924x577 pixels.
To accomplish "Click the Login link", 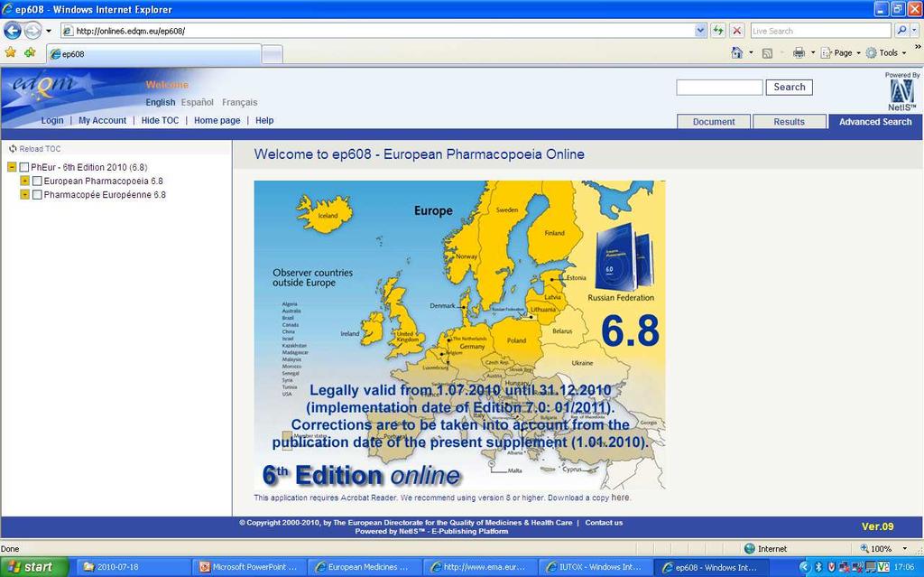I will tap(51, 120).
